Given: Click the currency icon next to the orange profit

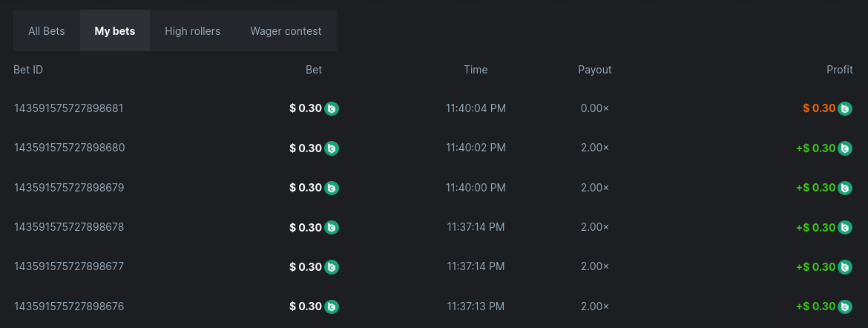Looking at the screenshot, I should [845, 108].
